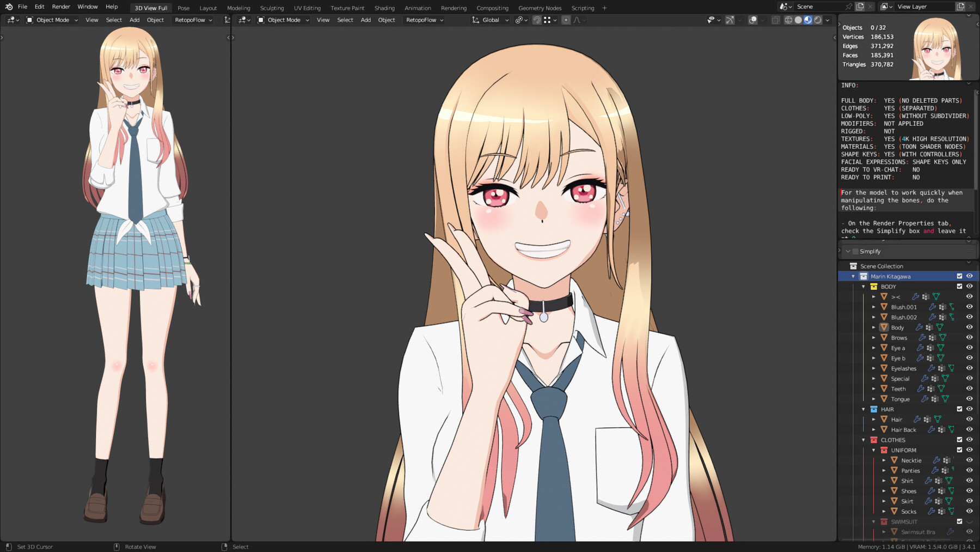The height and width of the screenshot is (552, 980).
Task: Uncheck the BODY collection exclude checkbox
Action: coord(959,287)
